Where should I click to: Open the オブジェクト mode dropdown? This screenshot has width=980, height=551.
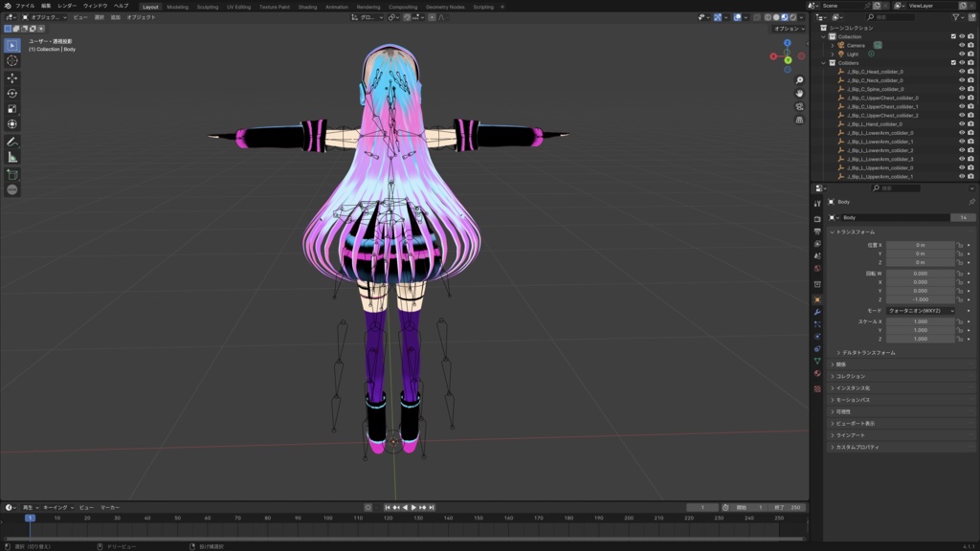coord(44,17)
